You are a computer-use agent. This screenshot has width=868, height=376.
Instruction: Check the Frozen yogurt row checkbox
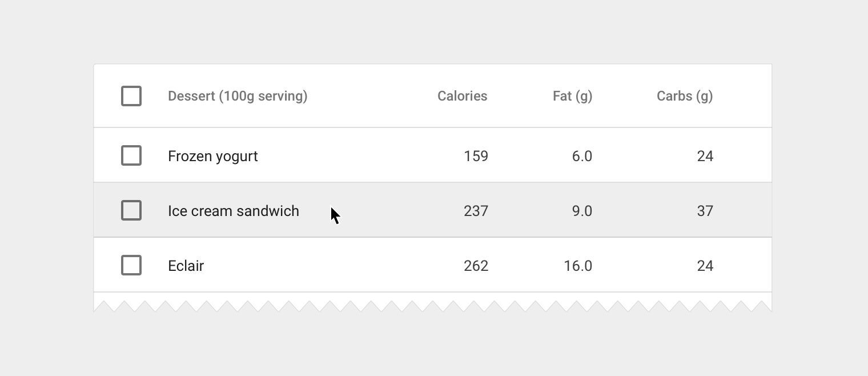pyautogui.click(x=131, y=155)
